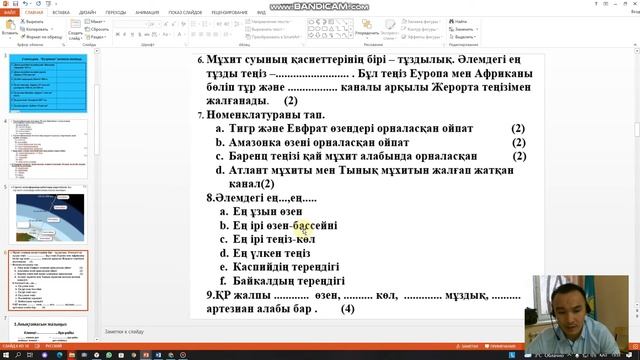Viewport: 640px width, 360px height.
Task: Click the text 'Ең ұзын өзен' on slide
Action: pos(267,211)
